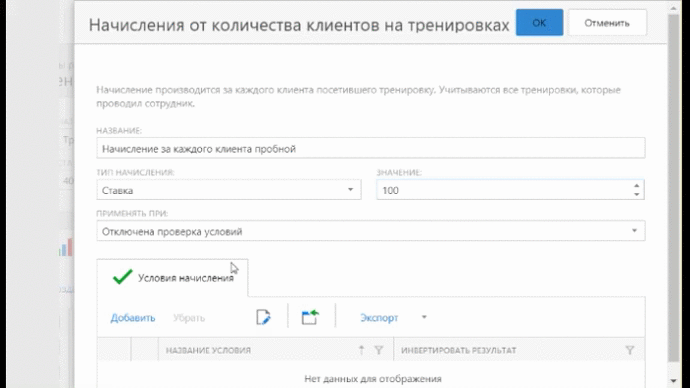This screenshot has width=690, height=388.
Task: Sort by the Название условия column header
Action: click(x=208, y=350)
